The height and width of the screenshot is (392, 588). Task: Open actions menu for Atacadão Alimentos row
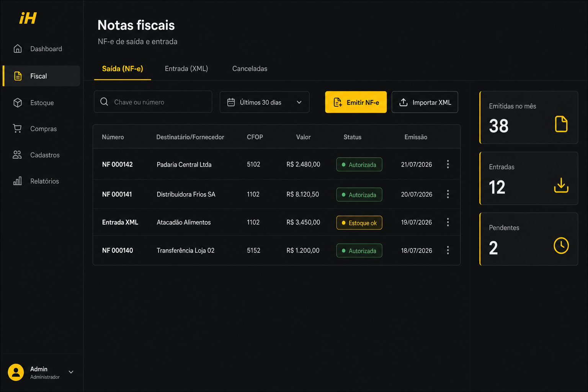pos(448,222)
